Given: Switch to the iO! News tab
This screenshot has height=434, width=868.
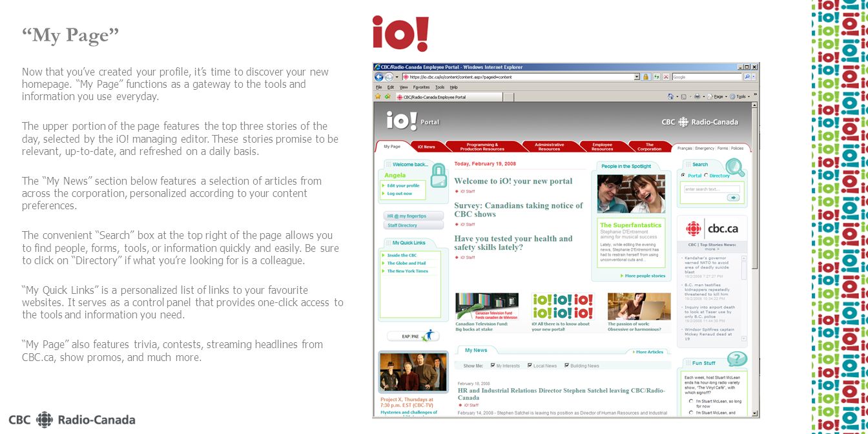Looking at the screenshot, I should click(426, 147).
